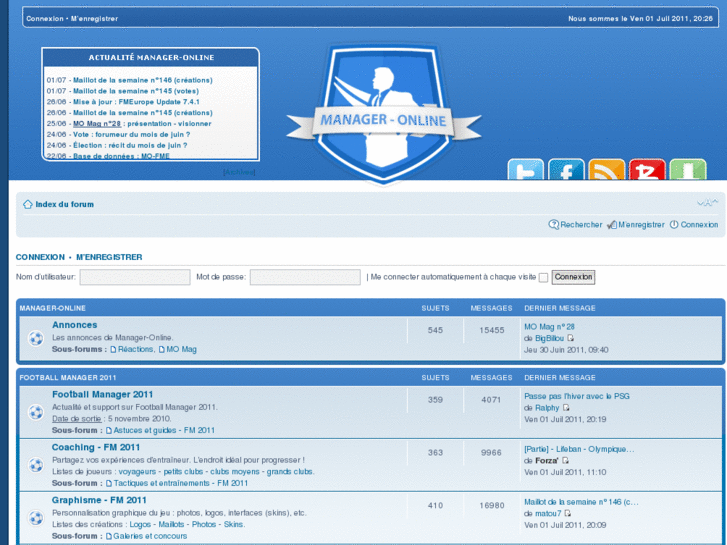Open Connexion link in top header bar
The image size is (727, 545).
[x=45, y=19]
